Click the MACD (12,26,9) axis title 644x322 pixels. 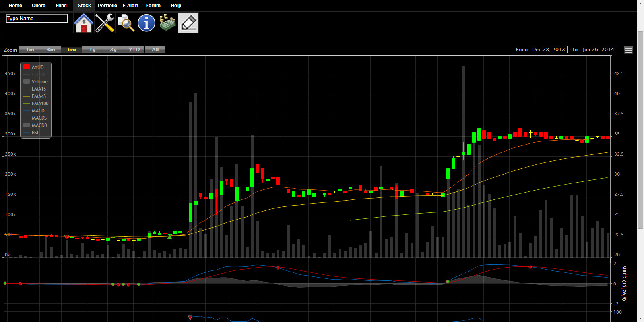(624, 283)
